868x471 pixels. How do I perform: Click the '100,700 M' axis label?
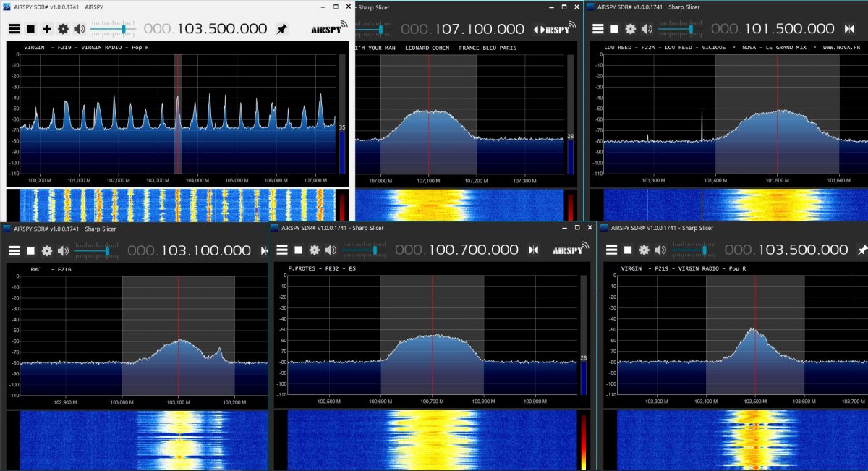coord(432,401)
